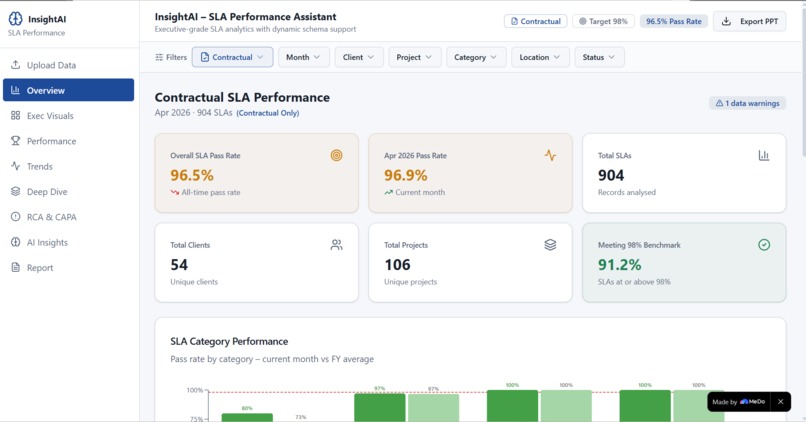Select Overview in the sidebar

[68, 90]
